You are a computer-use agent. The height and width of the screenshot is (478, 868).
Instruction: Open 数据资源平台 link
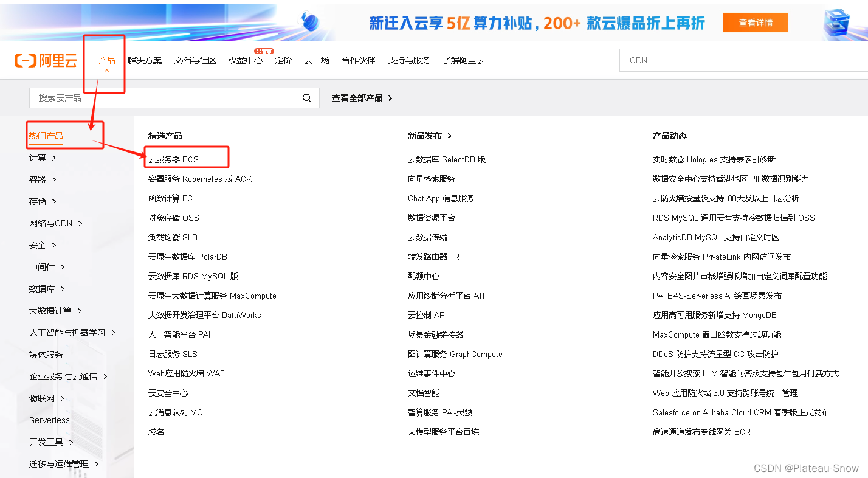pyautogui.click(x=432, y=218)
